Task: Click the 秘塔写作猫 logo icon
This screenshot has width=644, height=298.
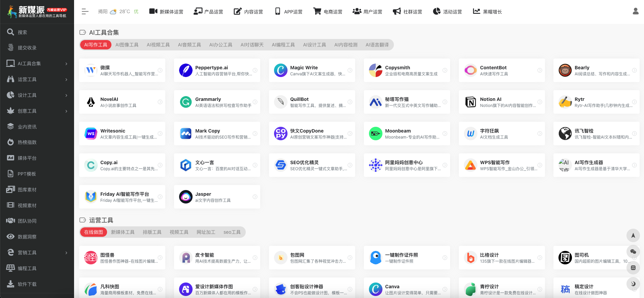Action: coord(375,102)
